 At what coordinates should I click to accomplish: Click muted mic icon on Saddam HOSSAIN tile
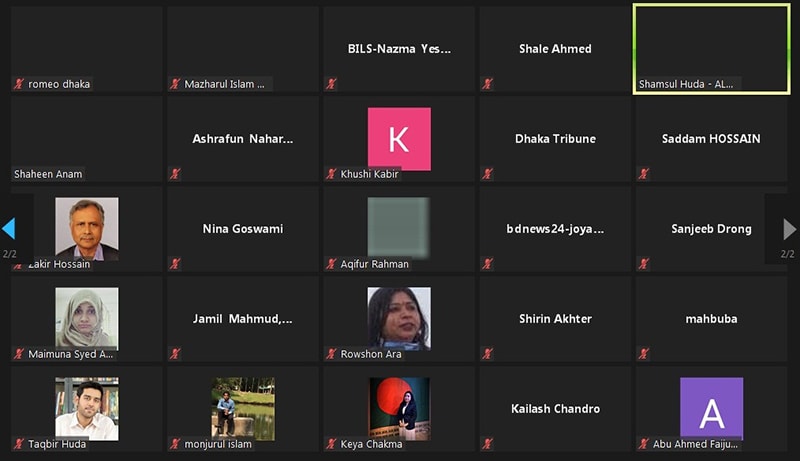click(643, 174)
